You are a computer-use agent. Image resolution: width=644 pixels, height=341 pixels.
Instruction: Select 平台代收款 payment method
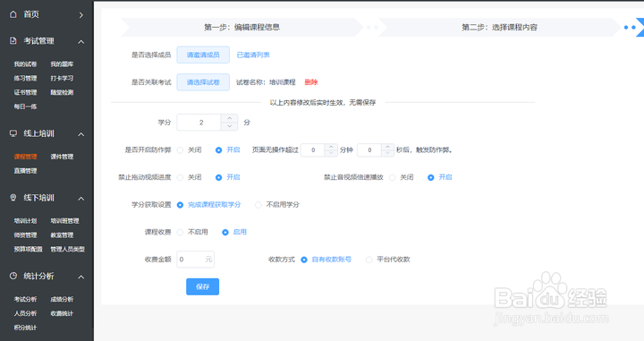pos(388,260)
